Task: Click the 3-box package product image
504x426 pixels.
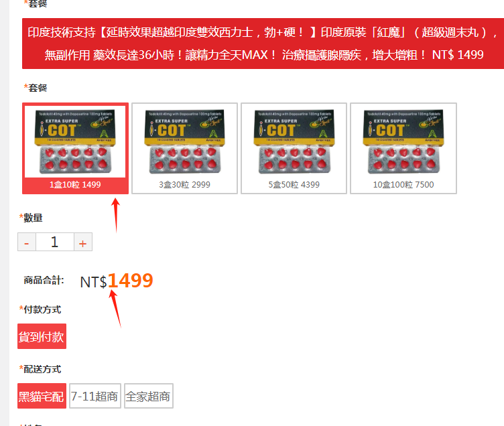Action: (x=184, y=141)
